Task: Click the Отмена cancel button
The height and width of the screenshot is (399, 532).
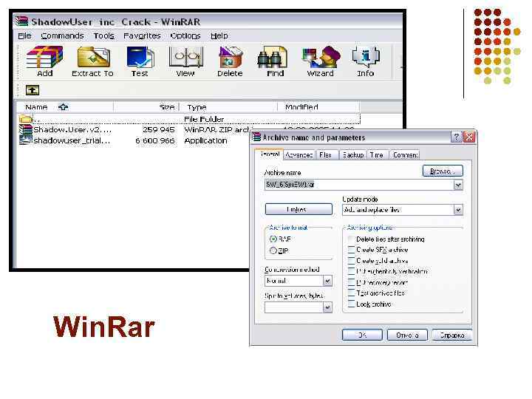Action: tap(407, 335)
